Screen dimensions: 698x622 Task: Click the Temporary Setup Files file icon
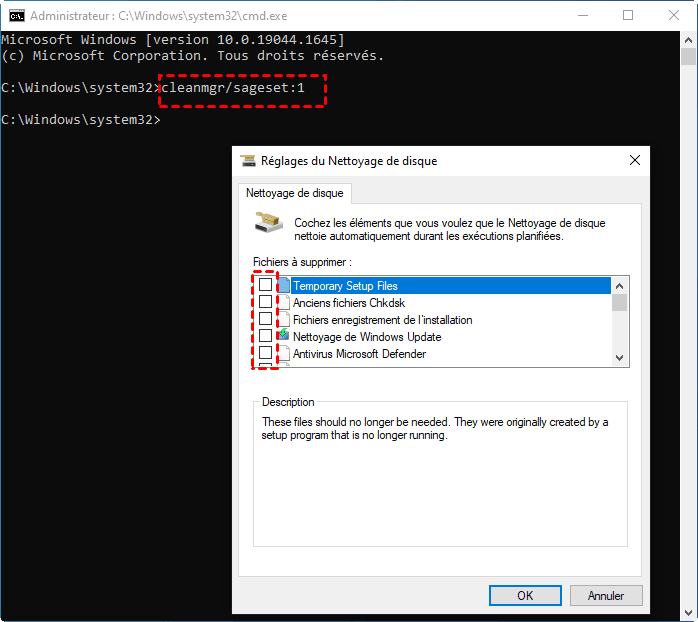click(284, 285)
